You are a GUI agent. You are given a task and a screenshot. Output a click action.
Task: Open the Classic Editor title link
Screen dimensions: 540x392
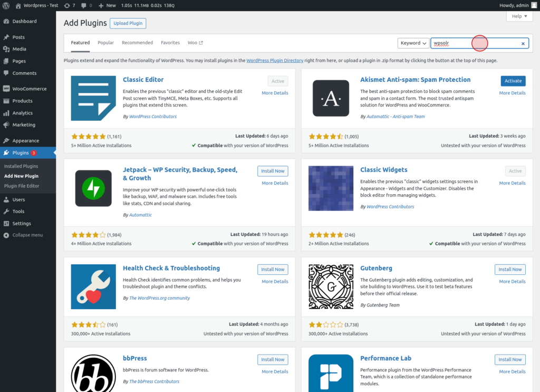[143, 80]
